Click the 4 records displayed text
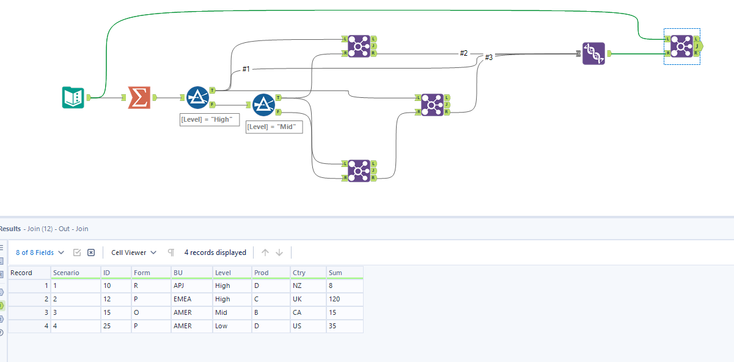This screenshot has height=362, width=734. pyautogui.click(x=215, y=252)
